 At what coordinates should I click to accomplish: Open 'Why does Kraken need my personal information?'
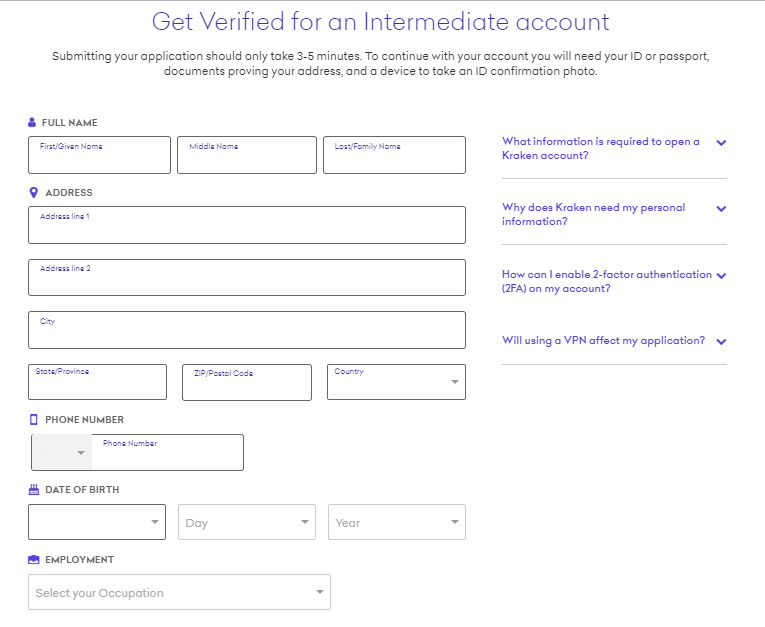pyautogui.click(x=593, y=214)
